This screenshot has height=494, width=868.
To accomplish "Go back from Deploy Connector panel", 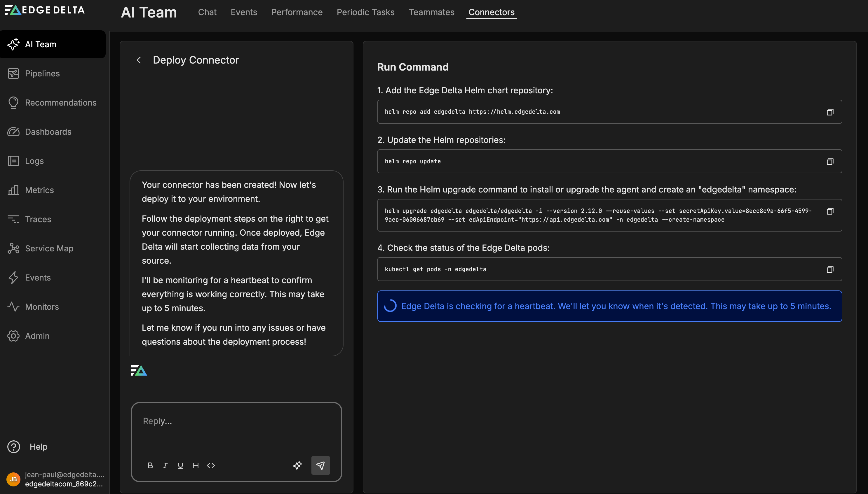I will tap(139, 60).
